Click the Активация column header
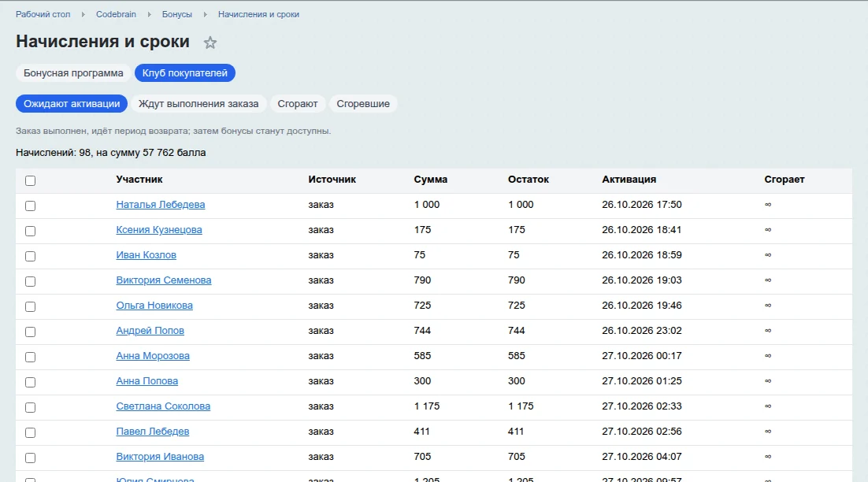 (x=629, y=180)
